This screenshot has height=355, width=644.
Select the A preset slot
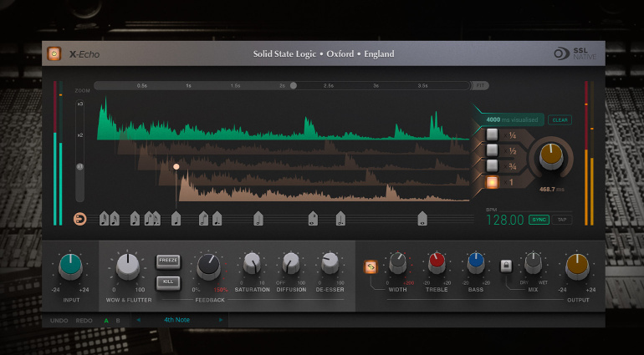(x=106, y=321)
